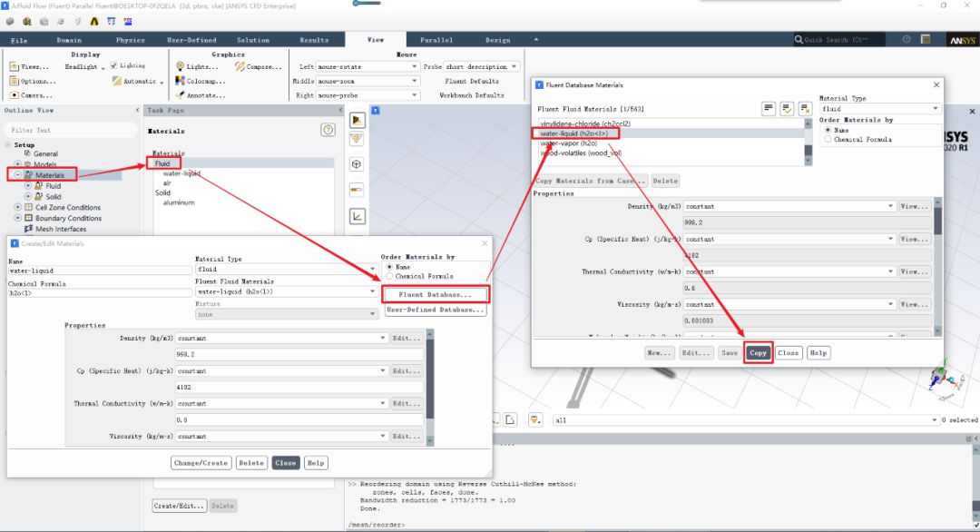Click the Name field containing water-liquid
Image resolution: width=980 pixels, height=532 pixels.
click(x=100, y=271)
